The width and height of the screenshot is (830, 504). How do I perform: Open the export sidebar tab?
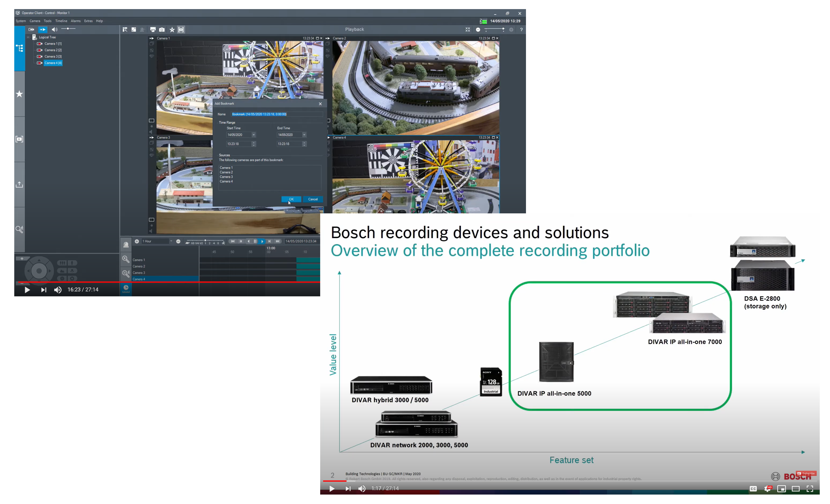[x=19, y=185]
